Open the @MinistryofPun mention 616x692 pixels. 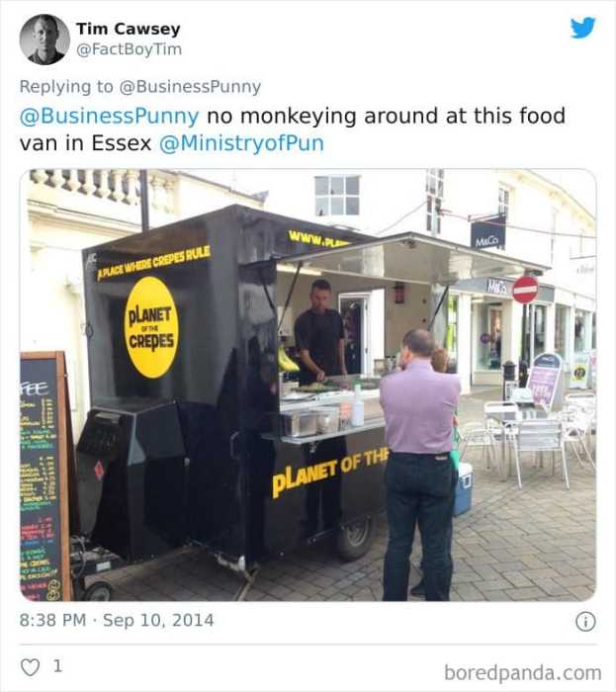point(241,143)
